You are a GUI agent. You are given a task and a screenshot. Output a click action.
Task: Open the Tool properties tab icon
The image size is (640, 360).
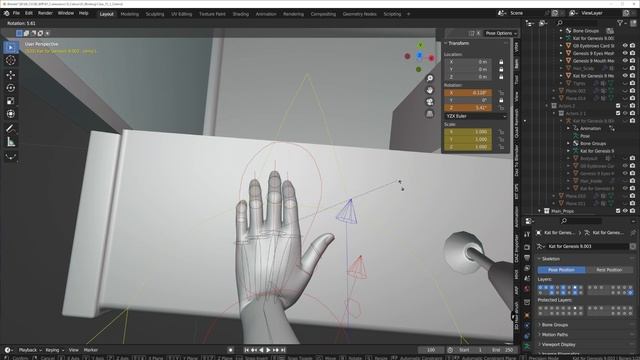click(x=527, y=234)
